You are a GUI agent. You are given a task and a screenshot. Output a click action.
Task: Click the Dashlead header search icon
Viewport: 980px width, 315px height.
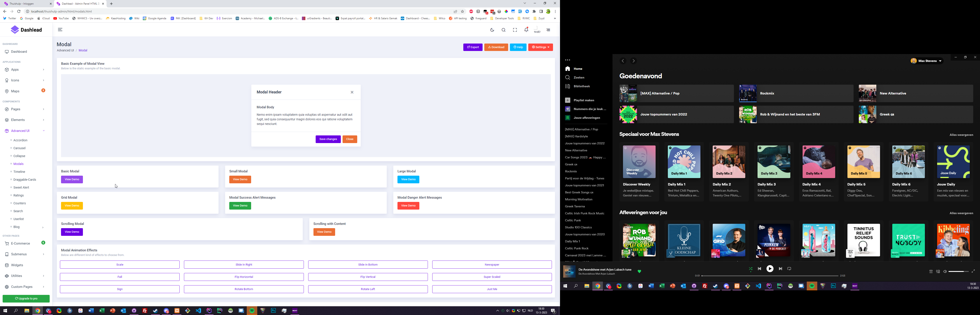[x=503, y=30]
